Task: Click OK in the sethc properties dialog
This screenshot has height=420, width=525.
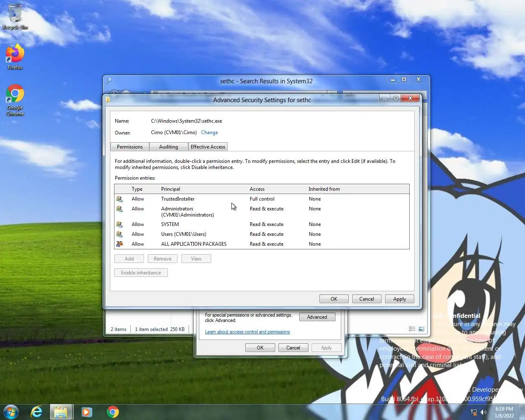Action: (260, 348)
